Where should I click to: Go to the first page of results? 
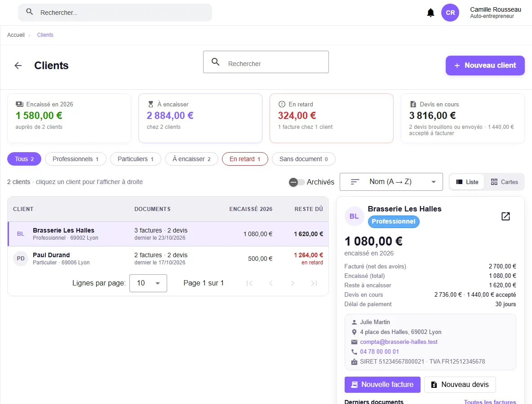(x=249, y=283)
